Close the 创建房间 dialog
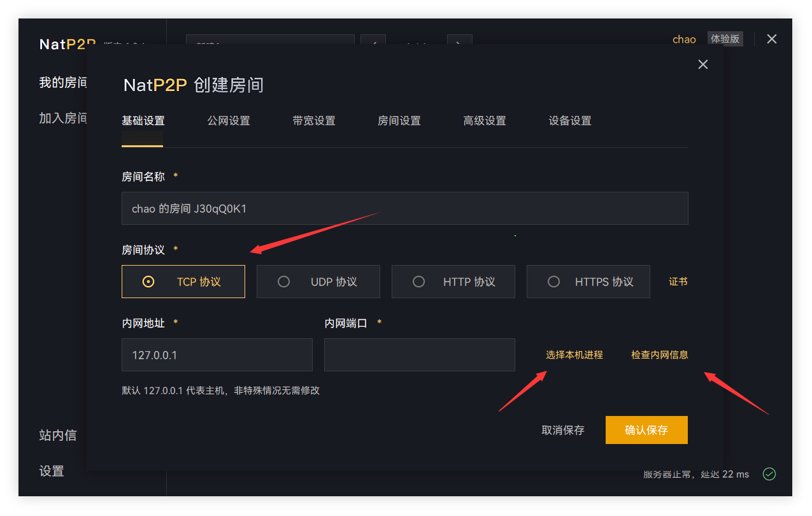This screenshot has width=812, height=516. tap(703, 64)
